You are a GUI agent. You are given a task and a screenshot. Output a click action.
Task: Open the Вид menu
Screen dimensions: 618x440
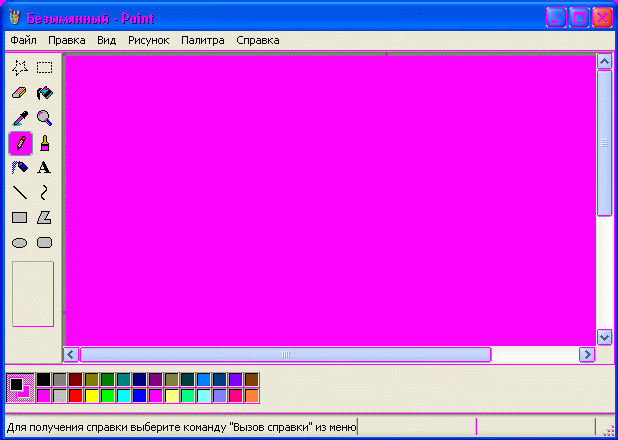pyautogui.click(x=106, y=40)
